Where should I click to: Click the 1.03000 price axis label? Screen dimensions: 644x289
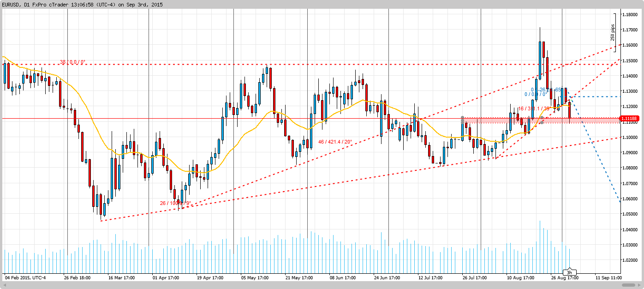pos(630,245)
